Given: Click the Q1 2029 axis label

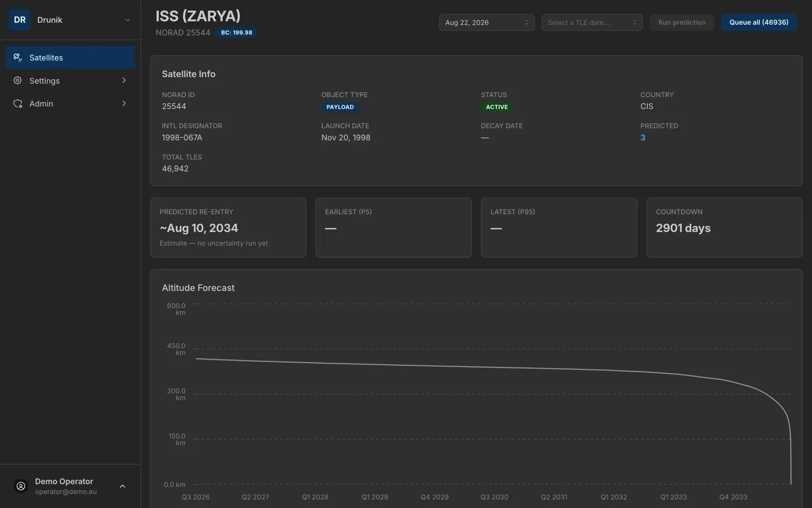Looking at the screenshot, I should (375, 497).
